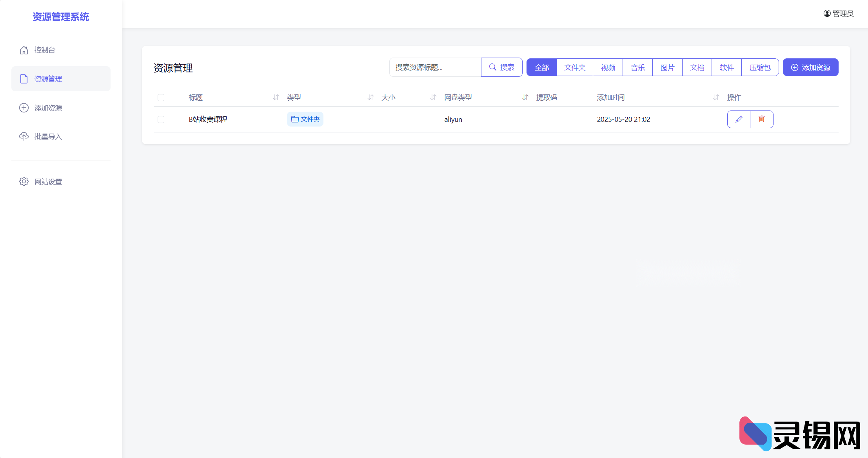
Task: Click the 文件夹 type tag in row
Action: tap(305, 119)
